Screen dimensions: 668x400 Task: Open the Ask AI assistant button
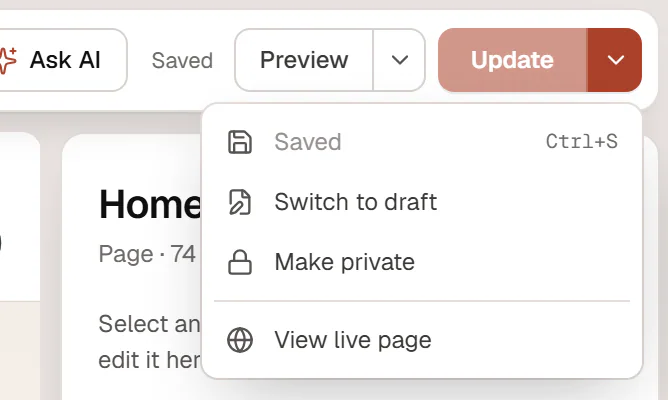pos(62,60)
